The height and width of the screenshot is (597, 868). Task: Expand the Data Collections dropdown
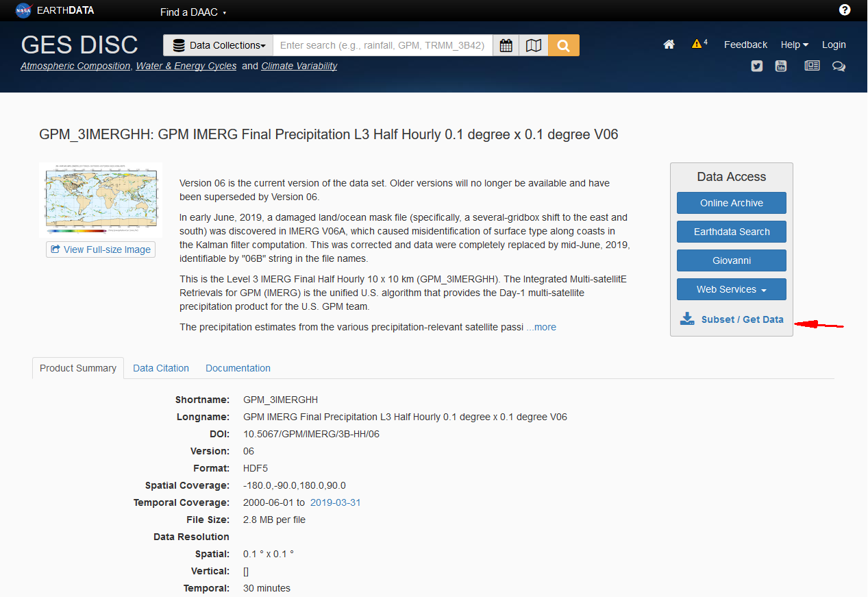(x=218, y=45)
